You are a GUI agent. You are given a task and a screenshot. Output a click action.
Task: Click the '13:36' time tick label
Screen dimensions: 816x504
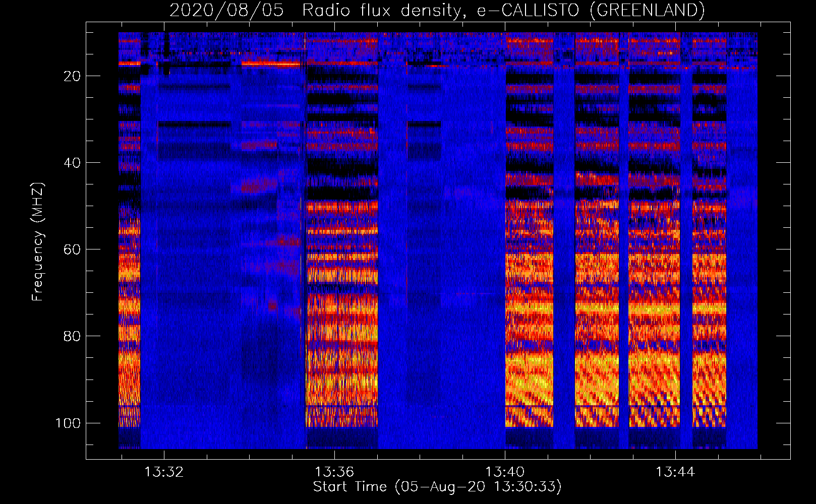[334, 472]
